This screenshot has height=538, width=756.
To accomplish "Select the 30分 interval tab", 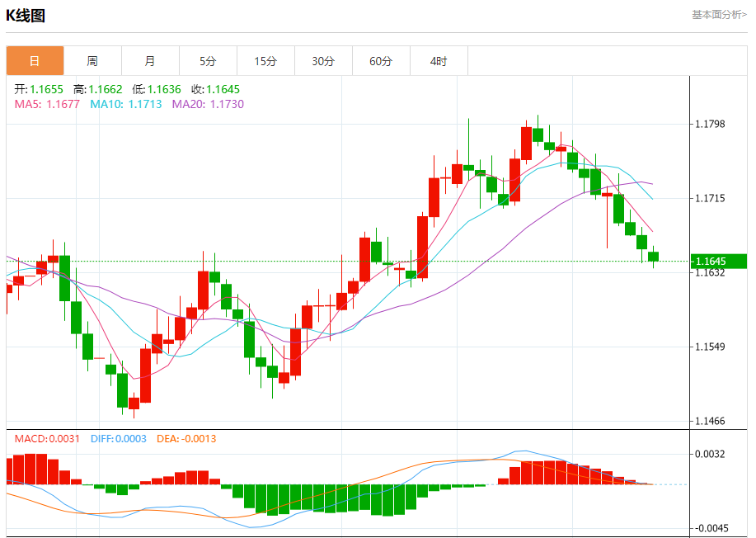I will coord(323,61).
